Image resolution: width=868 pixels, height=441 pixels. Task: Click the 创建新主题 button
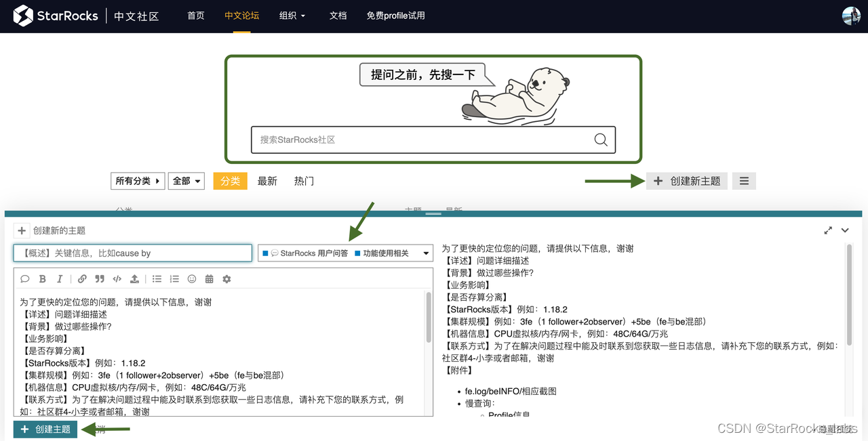(686, 180)
